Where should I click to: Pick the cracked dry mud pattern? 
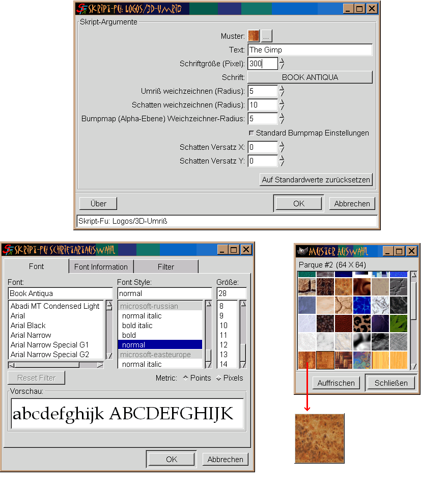click(344, 305)
